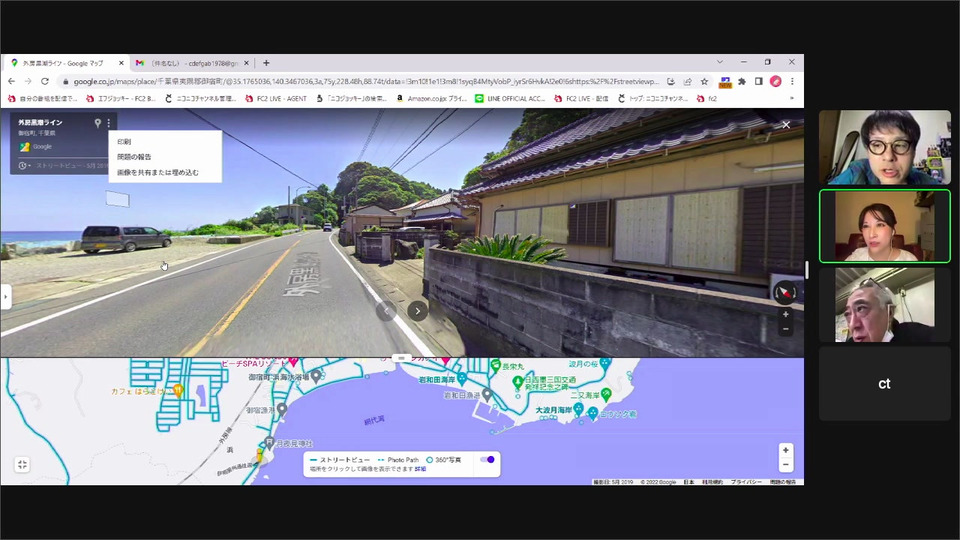The image size is (960, 540).
Task: Move to previous Street View position arrow
Action: pyautogui.click(x=386, y=310)
